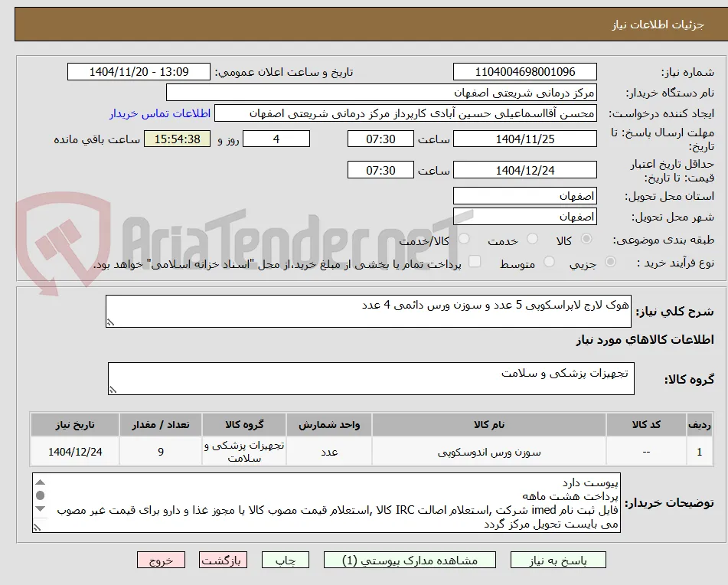Click the response deadline date 1404/11/25 field
This screenshot has width=728, height=585.
(x=524, y=139)
